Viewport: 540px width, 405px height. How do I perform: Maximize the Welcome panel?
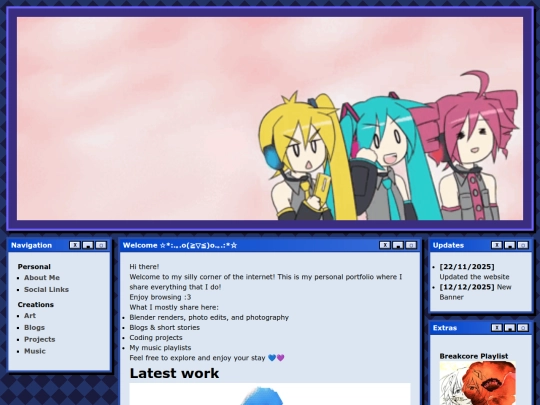tap(411, 245)
